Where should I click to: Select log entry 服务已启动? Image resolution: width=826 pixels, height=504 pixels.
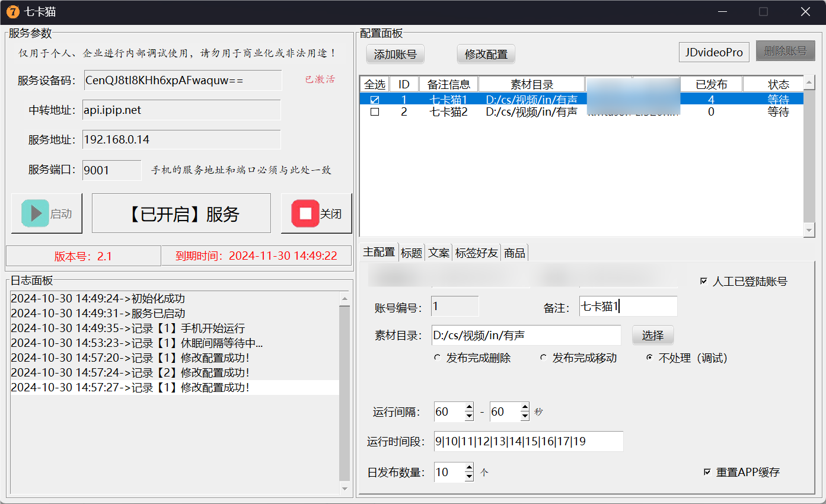click(x=175, y=314)
